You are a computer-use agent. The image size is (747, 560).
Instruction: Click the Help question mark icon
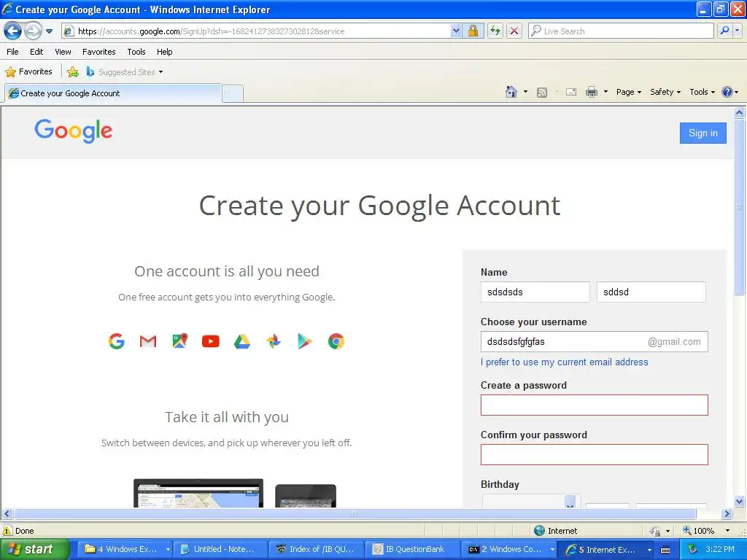(727, 92)
